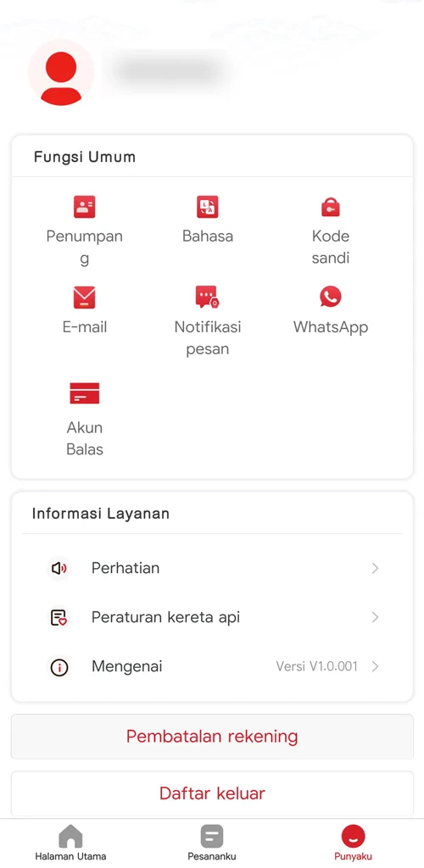Switch to the Halaman Utama tab

click(71, 843)
